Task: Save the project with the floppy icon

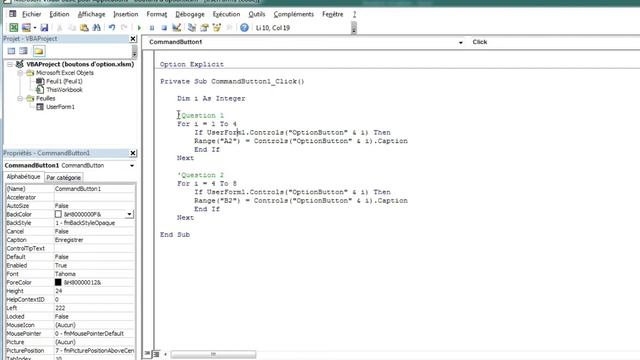Action: pos(44,27)
